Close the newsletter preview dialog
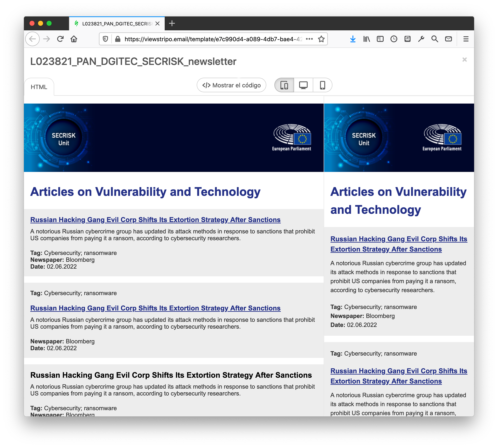 pyautogui.click(x=464, y=60)
